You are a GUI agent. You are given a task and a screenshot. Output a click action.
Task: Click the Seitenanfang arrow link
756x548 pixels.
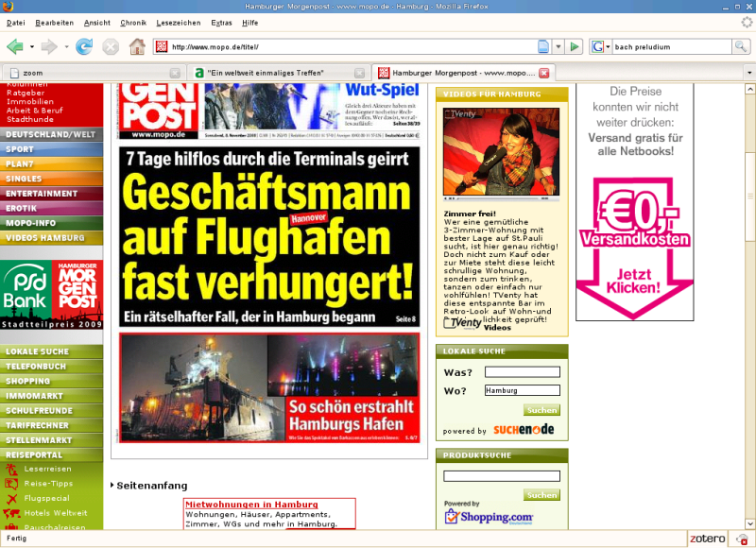[149, 486]
